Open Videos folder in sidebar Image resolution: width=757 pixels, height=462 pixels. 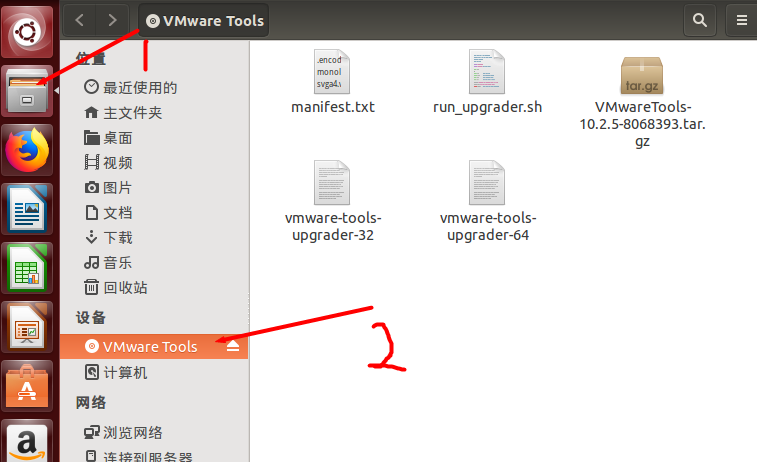click(x=154, y=163)
